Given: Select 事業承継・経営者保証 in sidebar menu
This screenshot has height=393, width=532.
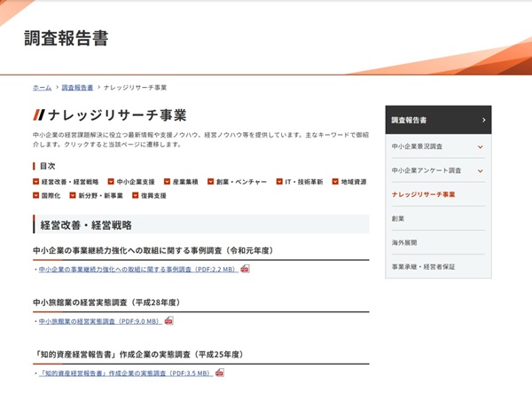Looking at the screenshot, I should coord(423,266).
